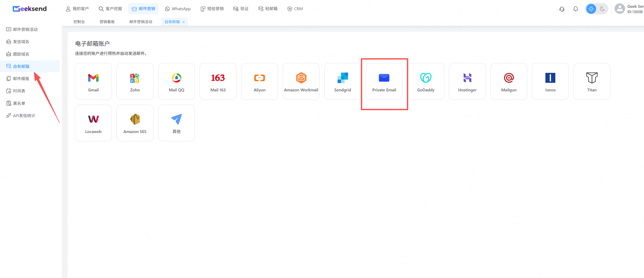644x278 pixels.
Task: Choose the Zoho mail provider card
Action: (135, 81)
